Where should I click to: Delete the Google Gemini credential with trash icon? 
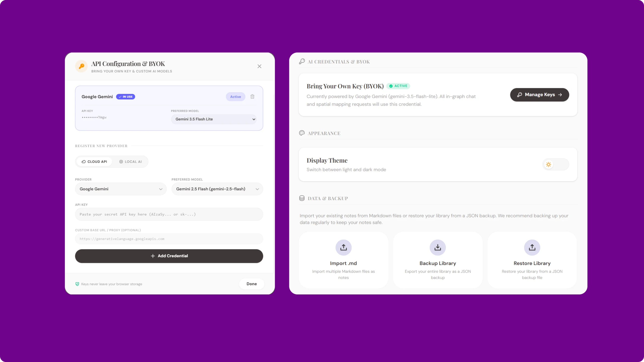pos(252,97)
